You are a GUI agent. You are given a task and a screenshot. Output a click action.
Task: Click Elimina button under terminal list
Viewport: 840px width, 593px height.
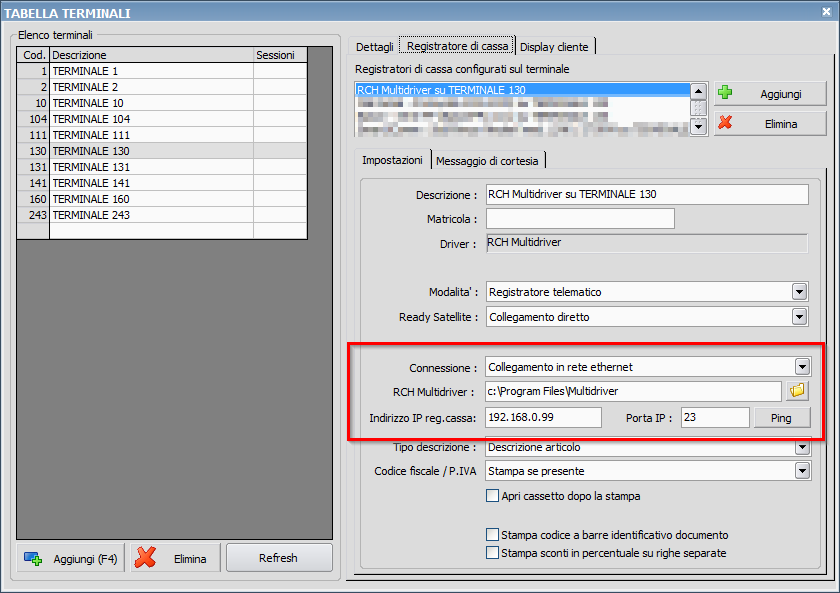176,558
